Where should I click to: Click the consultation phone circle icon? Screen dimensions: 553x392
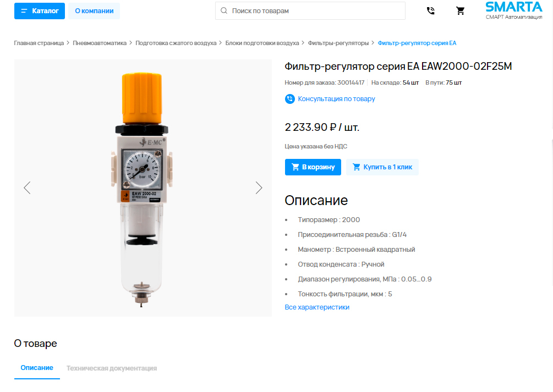coord(290,99)
